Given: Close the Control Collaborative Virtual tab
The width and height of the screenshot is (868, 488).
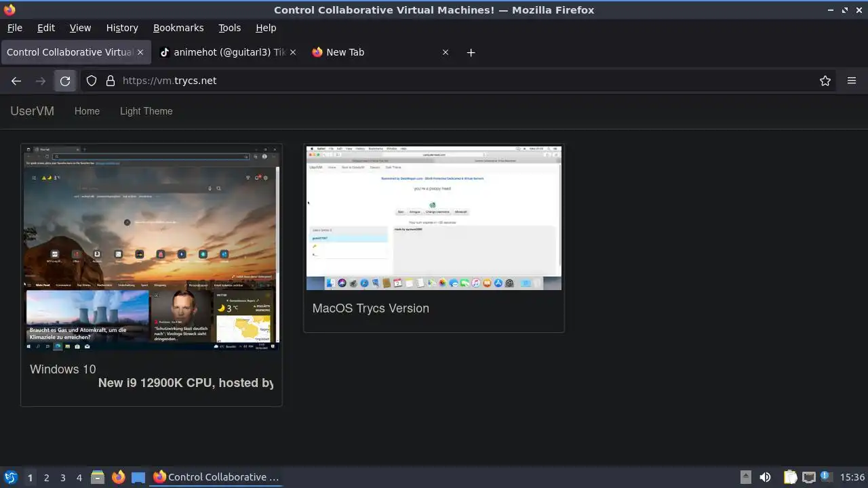Looking at the screenshot, I should click(140, 52).
